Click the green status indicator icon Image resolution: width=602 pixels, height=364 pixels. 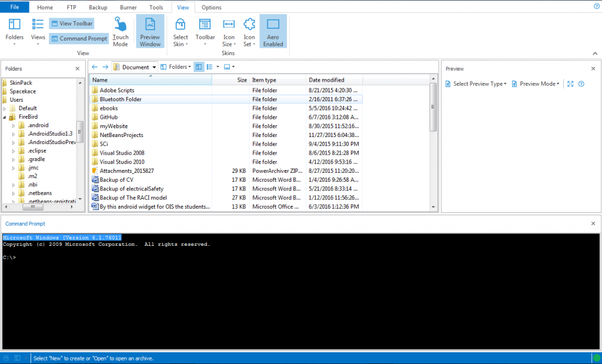tap(596, 359)
